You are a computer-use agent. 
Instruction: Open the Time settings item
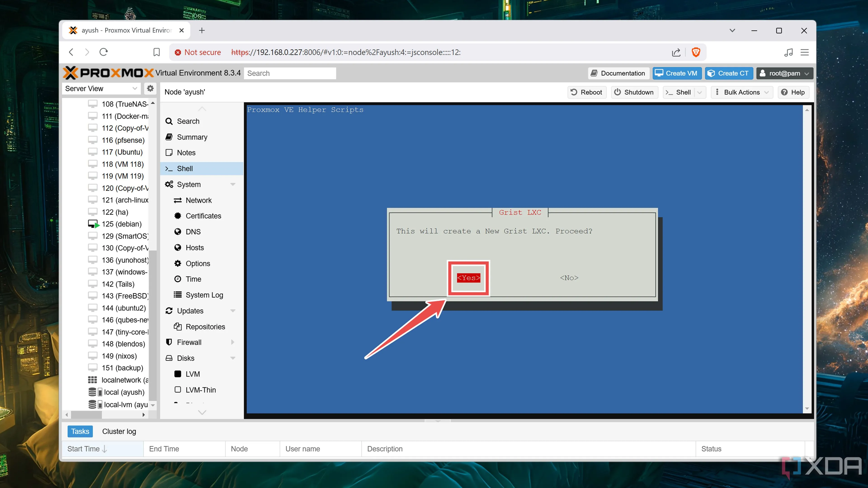(x=201, y=279)
